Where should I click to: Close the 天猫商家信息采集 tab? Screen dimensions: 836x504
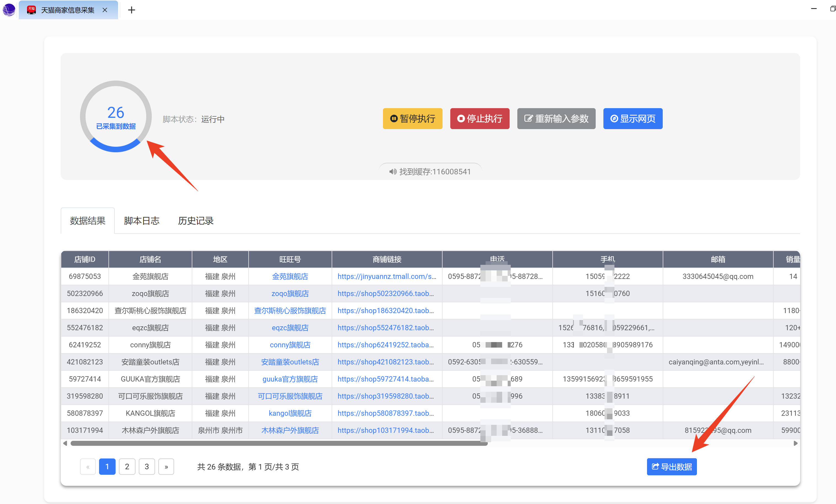click(105, 10)
